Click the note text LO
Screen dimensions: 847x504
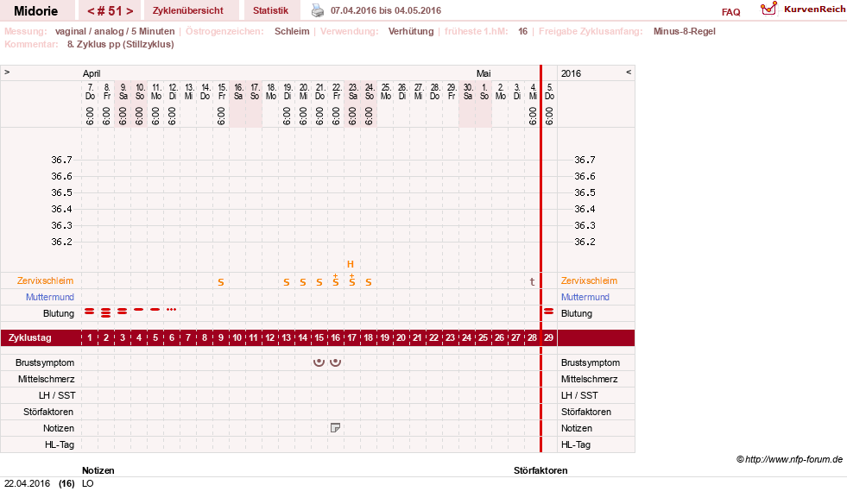click(x=87, y=483)
